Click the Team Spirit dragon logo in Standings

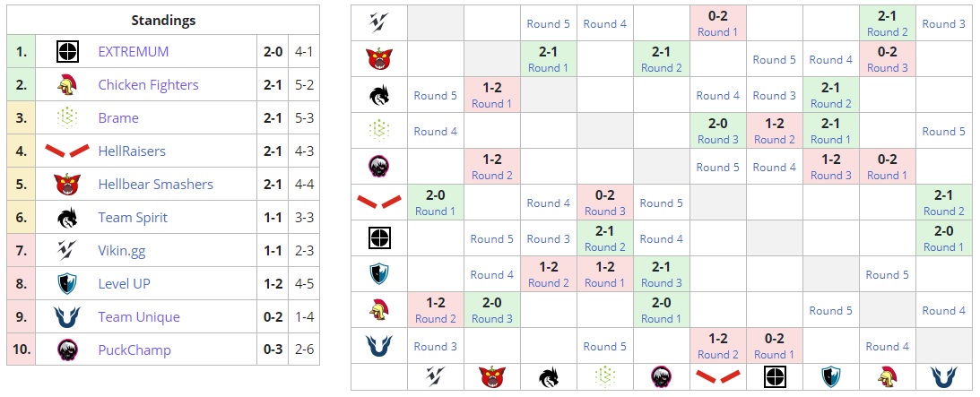point(67,218)
